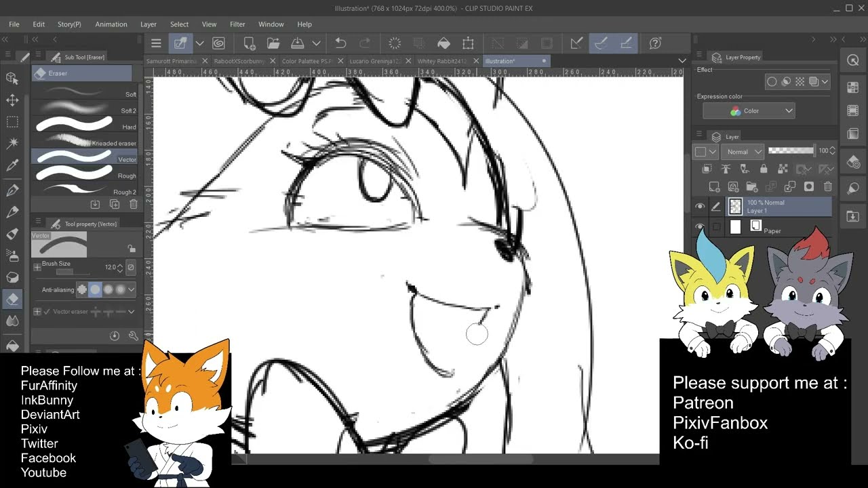Image resolution: width=868 pixels, height=488 pixels.
Task: Toggle Tone effect in Layer Property
Action: 800,81
